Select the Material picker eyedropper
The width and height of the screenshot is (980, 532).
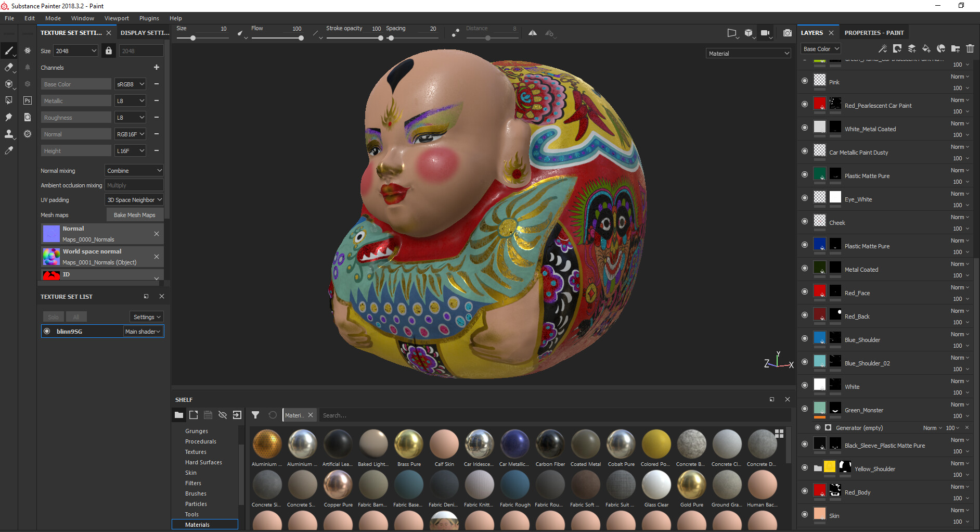click(9, 150)
